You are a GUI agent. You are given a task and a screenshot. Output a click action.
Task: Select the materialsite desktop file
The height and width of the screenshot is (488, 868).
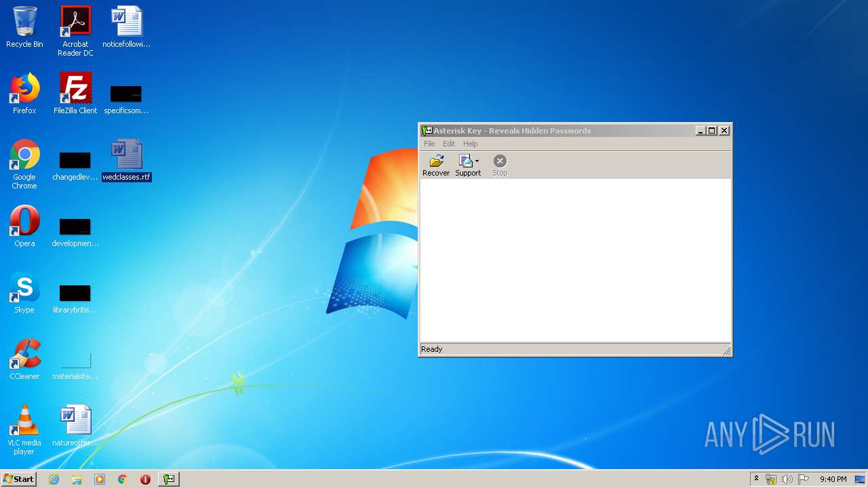point(75,365)
